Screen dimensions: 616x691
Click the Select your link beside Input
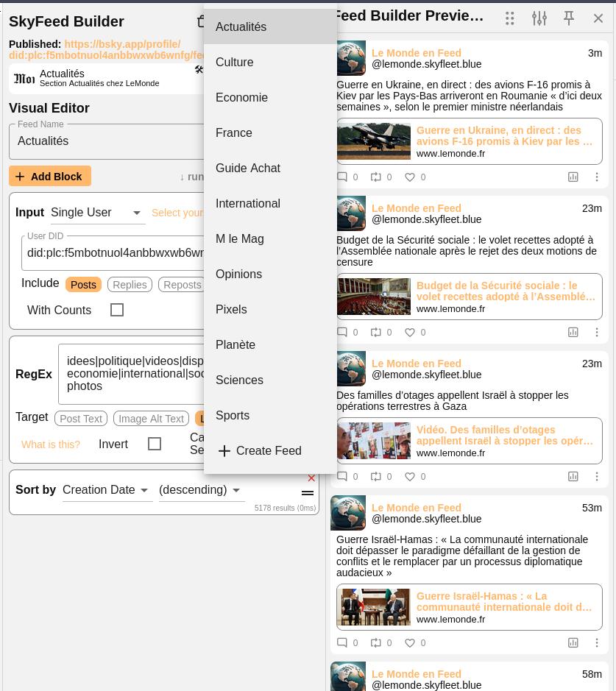[x=177, y=213]
